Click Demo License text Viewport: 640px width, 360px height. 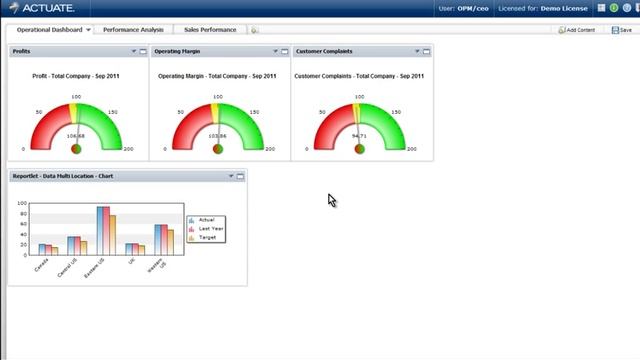(564, 8)
